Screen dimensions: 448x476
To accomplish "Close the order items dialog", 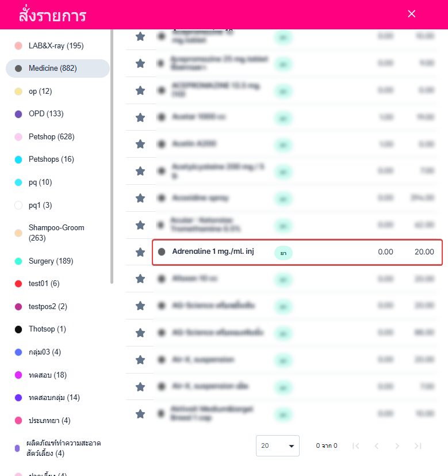I will [x=412, y=14].
